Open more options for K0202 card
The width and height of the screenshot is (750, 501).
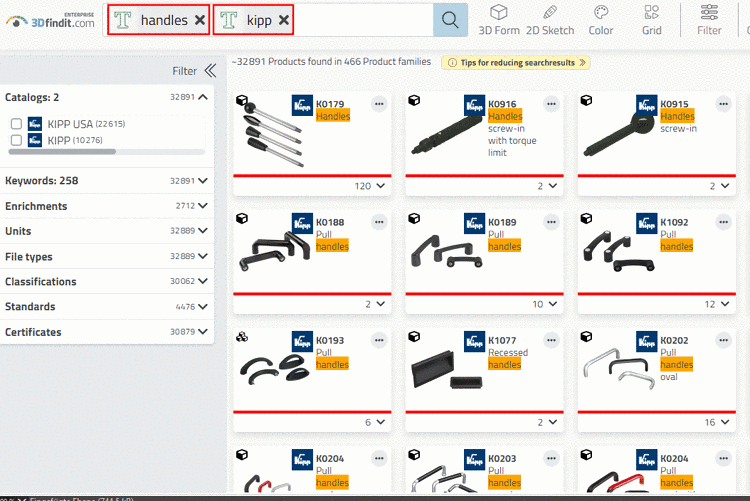point(724,340)
